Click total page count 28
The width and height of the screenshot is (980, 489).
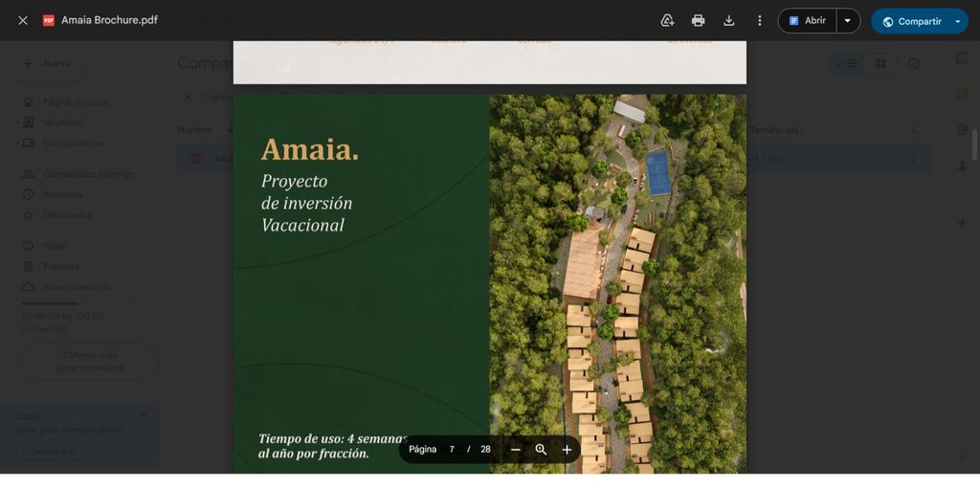pos(485,450)
